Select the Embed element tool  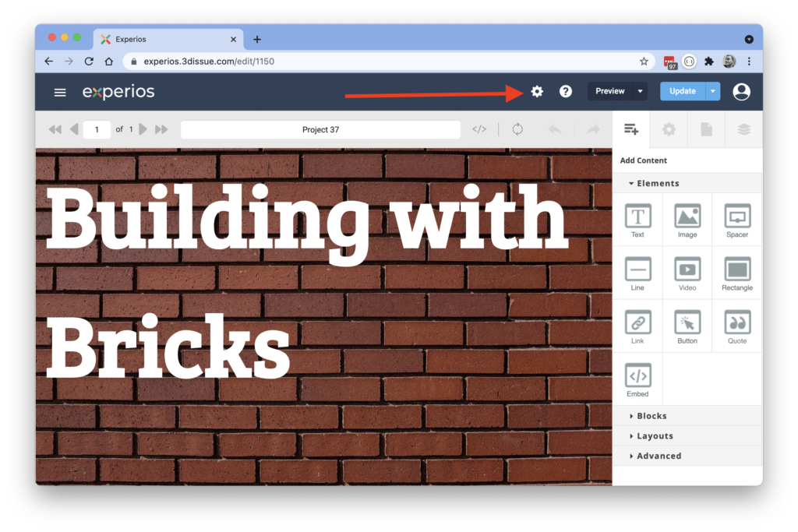[637, 379]
